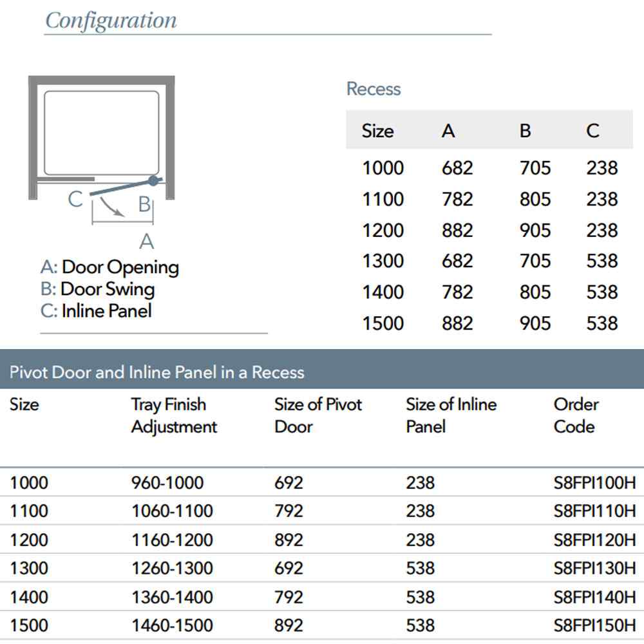The height and width of the screenshot is (644, 644).
Task: Select size 1300 in the Recess table
Action: click(383, 261)
